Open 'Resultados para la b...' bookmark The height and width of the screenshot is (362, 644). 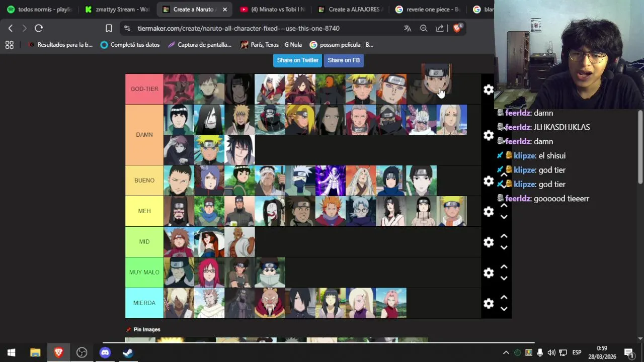point(60,45)
